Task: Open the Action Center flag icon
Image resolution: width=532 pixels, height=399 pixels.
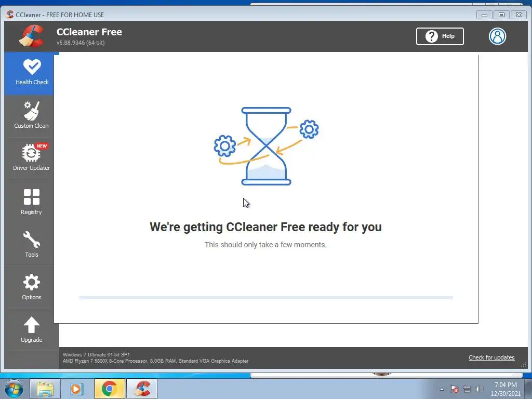Action: 455,389
